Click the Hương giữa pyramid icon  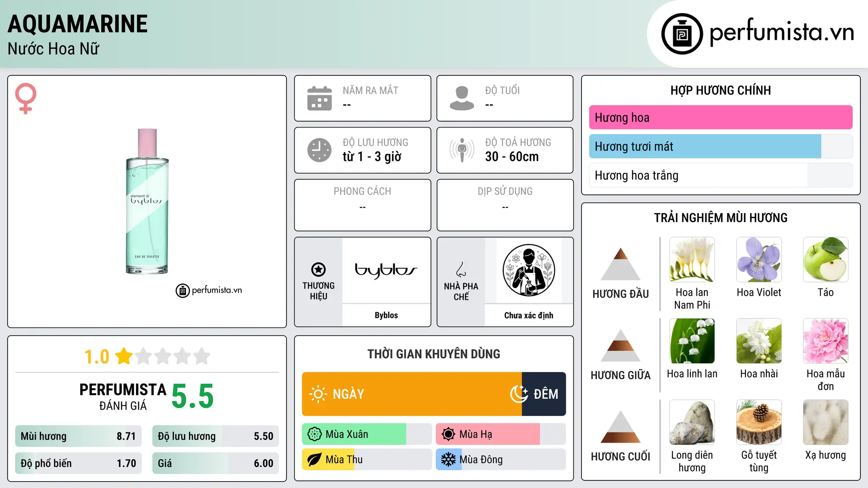pyautogui.click(x=620, y=345)
